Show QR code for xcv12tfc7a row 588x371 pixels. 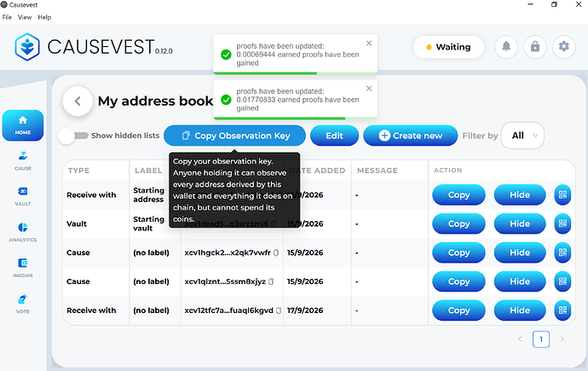click(562, 310)
